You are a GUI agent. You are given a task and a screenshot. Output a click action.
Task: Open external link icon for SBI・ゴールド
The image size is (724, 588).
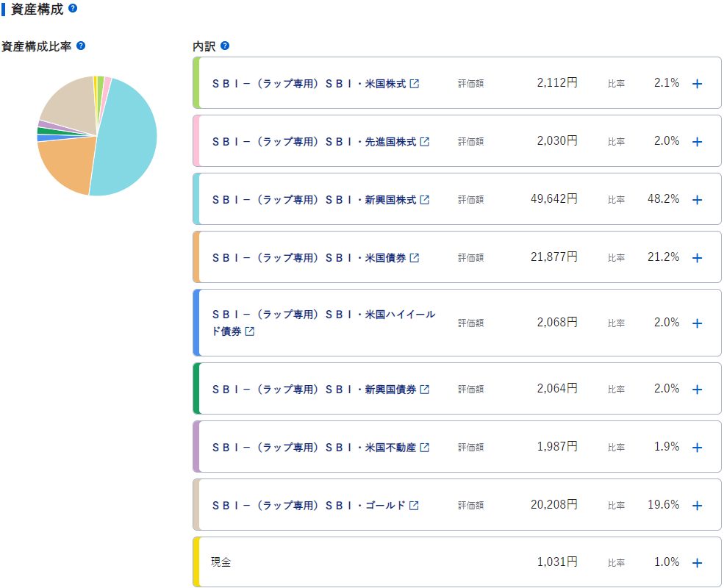click(x=414, y=506)
